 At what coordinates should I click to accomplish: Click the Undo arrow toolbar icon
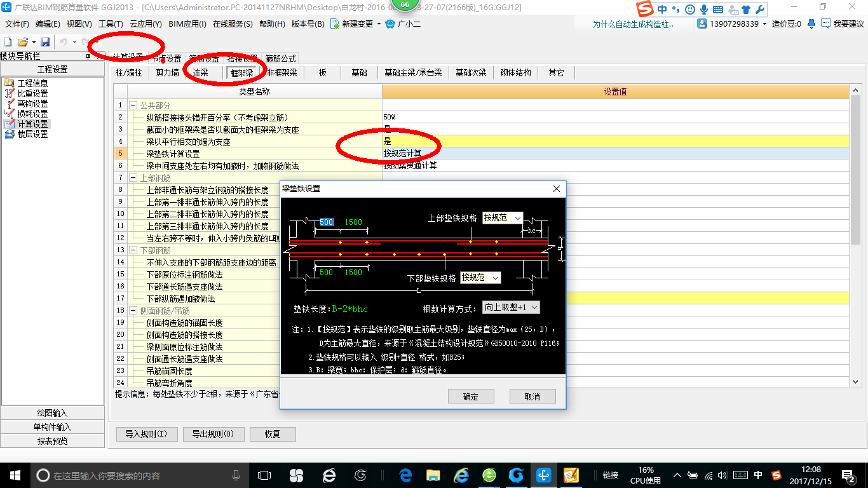coord(64,42)
